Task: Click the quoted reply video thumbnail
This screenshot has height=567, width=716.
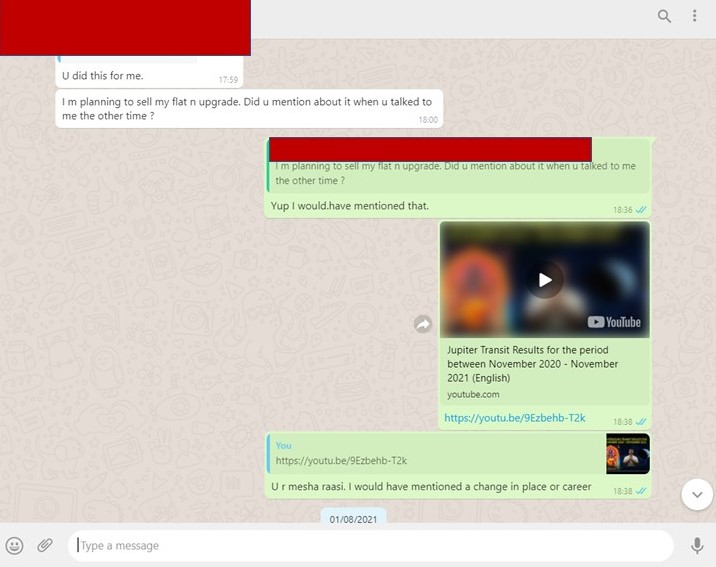Action: (x=627, y=454)
